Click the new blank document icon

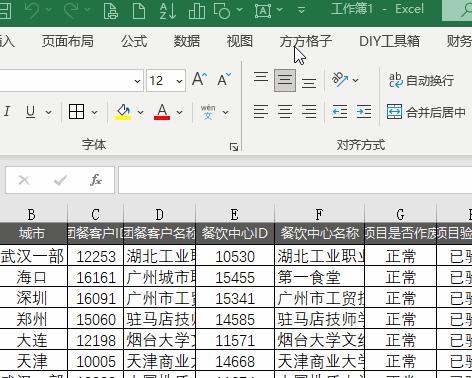coord(139,10)
